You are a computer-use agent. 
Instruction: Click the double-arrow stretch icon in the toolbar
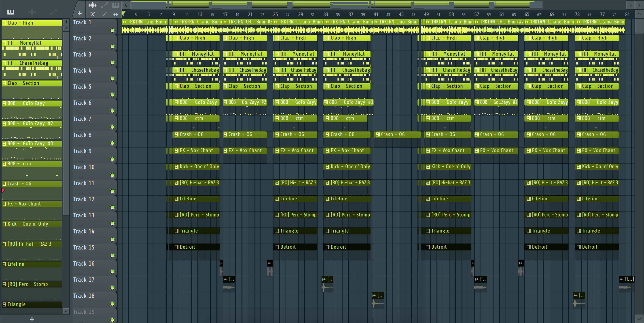click(x=116, y=14)
